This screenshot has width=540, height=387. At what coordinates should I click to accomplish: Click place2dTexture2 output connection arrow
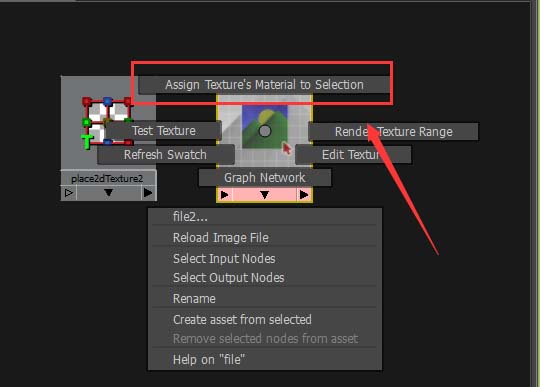point(148,193)
